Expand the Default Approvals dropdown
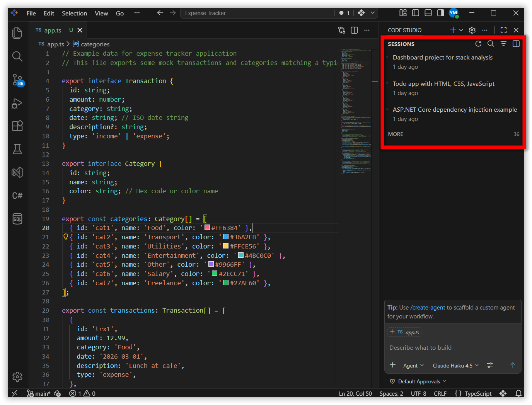Image resolution: width=532 pixels, height=405 pixels. 418,381
